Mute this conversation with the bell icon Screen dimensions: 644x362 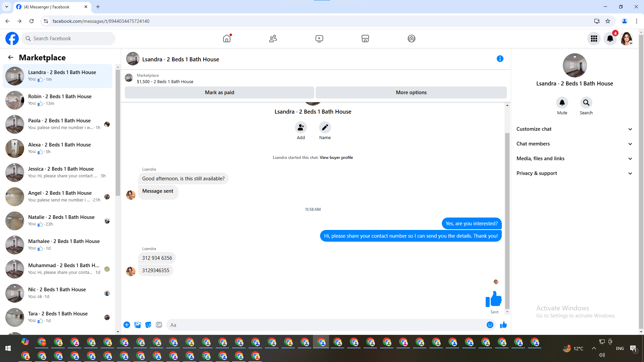(x=562, y=103)
